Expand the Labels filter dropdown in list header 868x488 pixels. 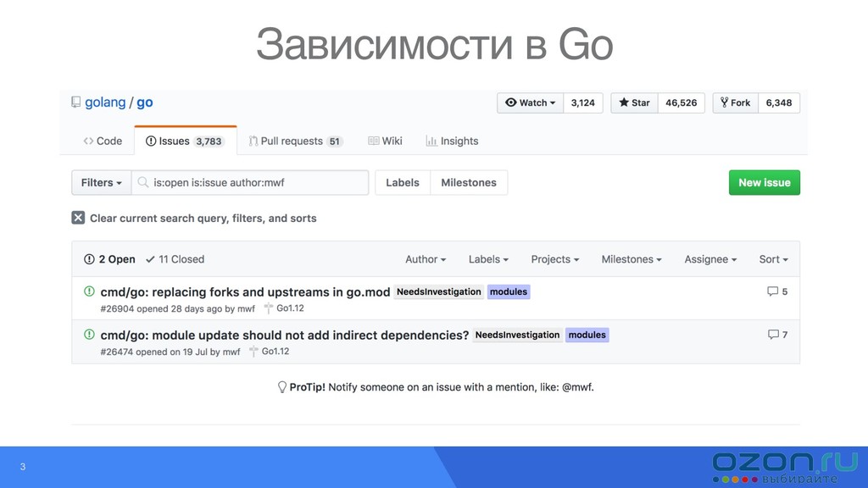[x=488, y=259]
